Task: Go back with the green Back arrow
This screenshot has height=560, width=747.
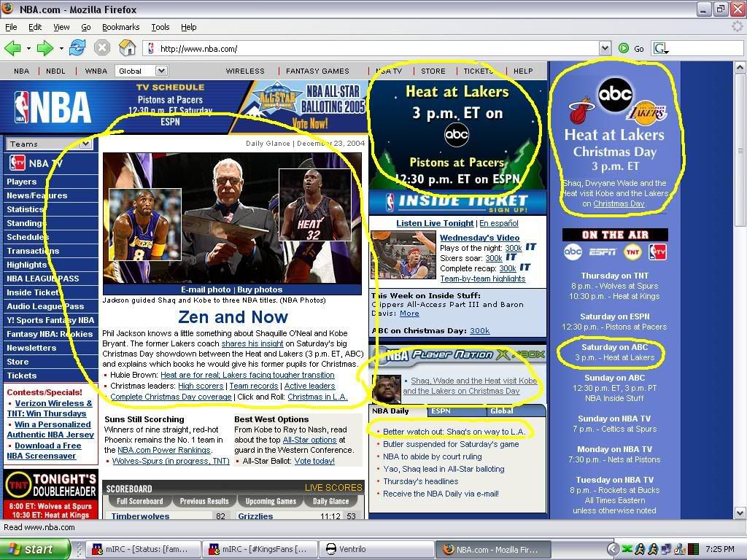Action: (x=13, y=48)
